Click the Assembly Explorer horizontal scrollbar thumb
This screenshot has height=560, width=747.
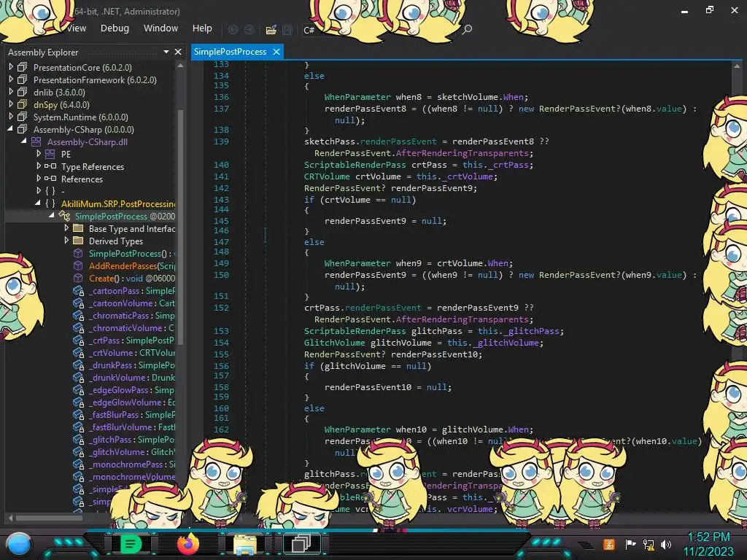[x=49, y=518]
